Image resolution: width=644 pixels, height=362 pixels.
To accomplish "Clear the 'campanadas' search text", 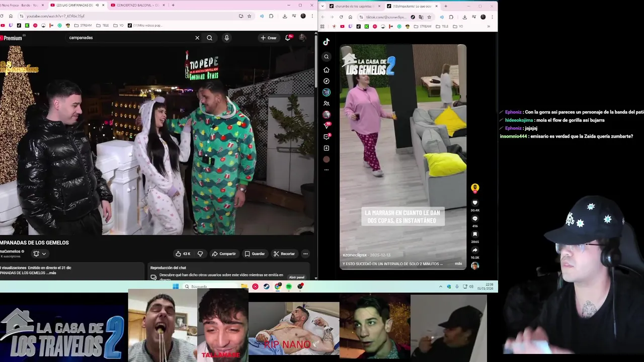I will coord(197,38).
